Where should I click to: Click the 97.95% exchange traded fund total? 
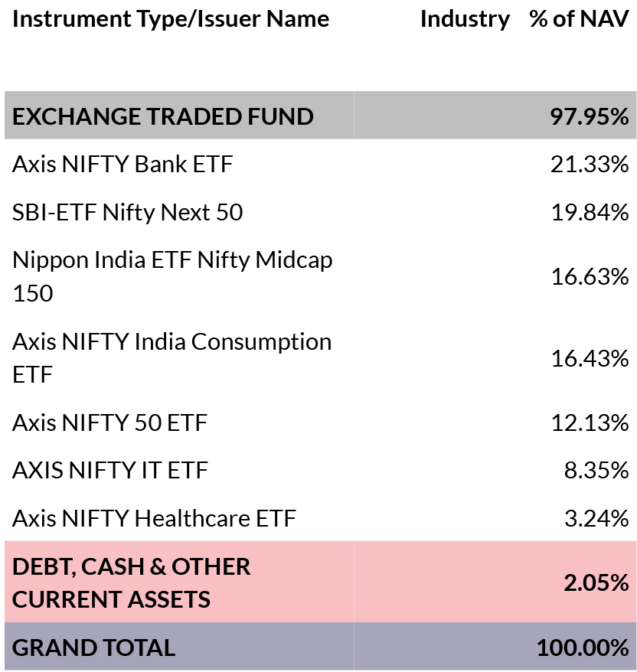tap(589, 116)
